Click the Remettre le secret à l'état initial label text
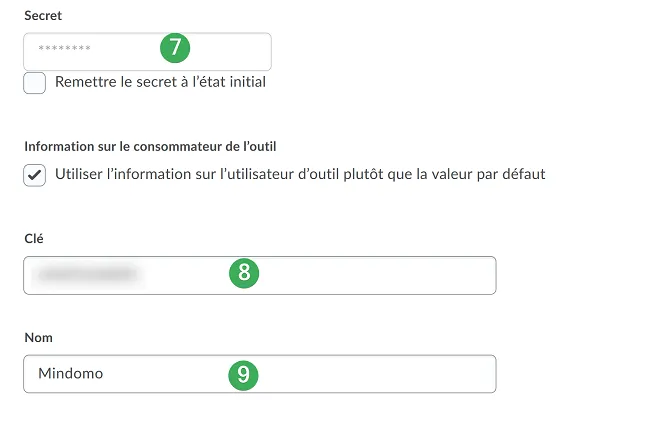The width and height of the screenshot is (650, 424). (160, 82)
